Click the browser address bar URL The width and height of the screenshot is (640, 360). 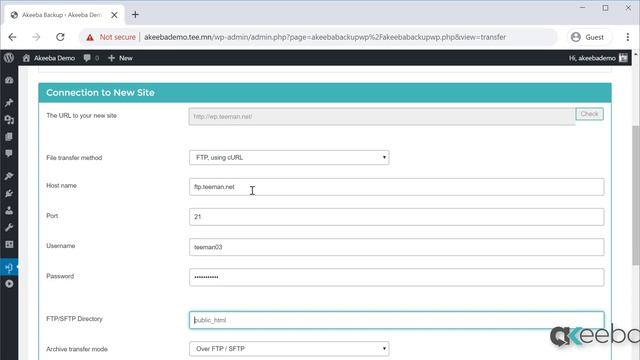(x=325, y=37)
